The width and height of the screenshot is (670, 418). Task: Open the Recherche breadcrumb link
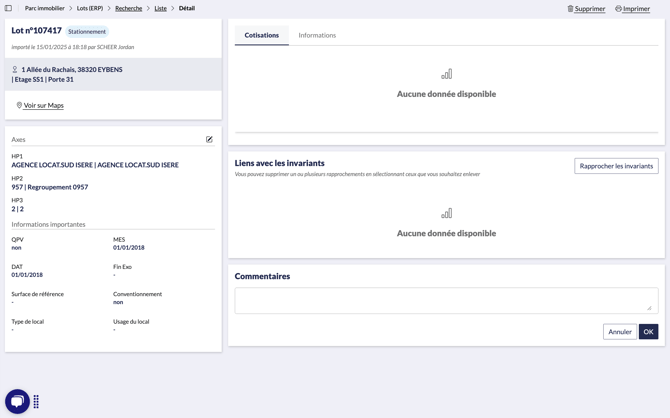point(128,8)
